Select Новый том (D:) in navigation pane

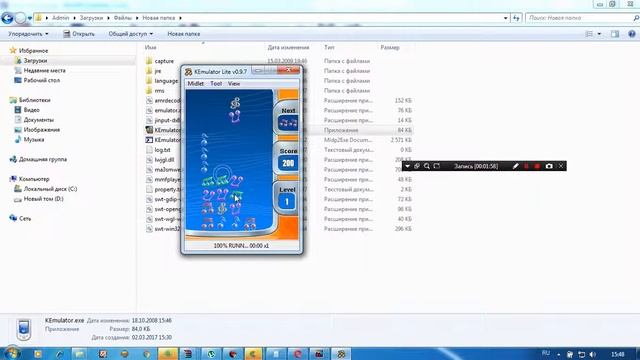43,199
